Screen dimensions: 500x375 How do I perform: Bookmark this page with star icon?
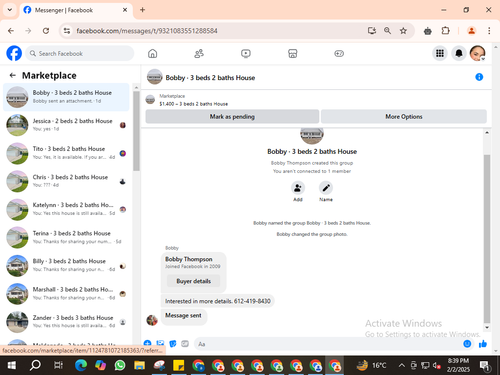403,31
